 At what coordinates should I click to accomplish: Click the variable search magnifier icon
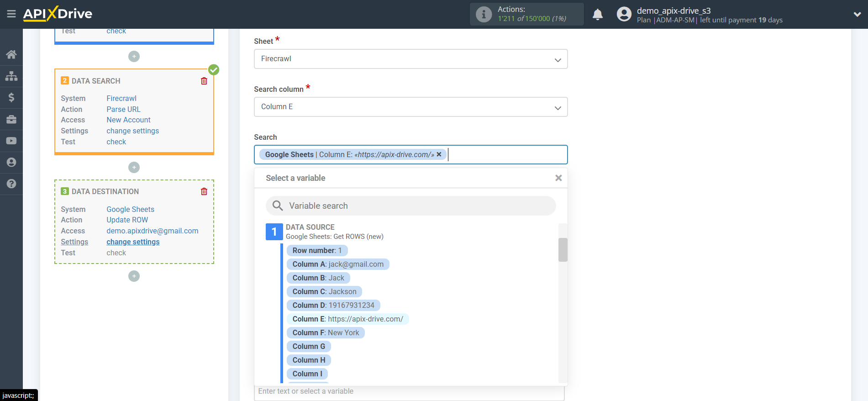[x=278, y=206]
